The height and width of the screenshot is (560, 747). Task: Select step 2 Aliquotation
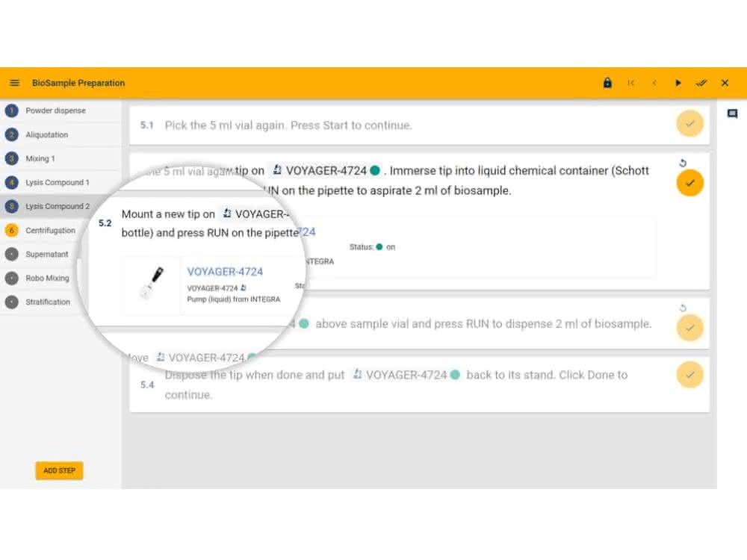[61, 134]
